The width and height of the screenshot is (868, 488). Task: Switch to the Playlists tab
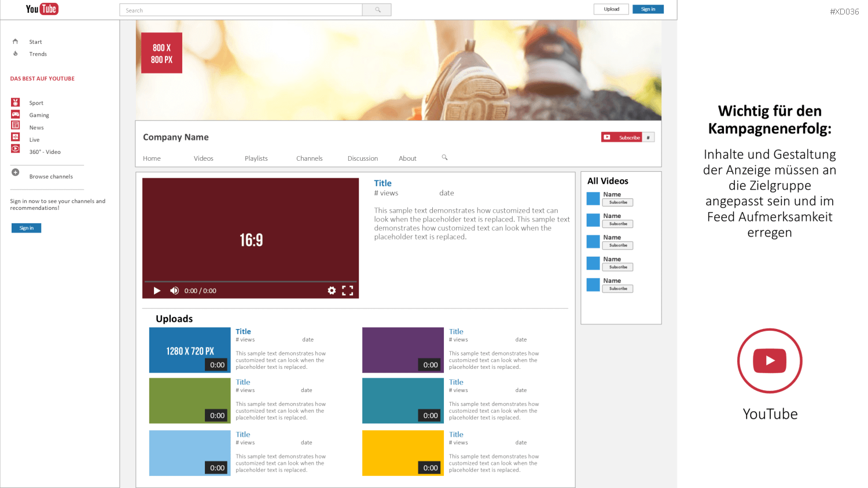pyautogui.click(x=256, y=158)
